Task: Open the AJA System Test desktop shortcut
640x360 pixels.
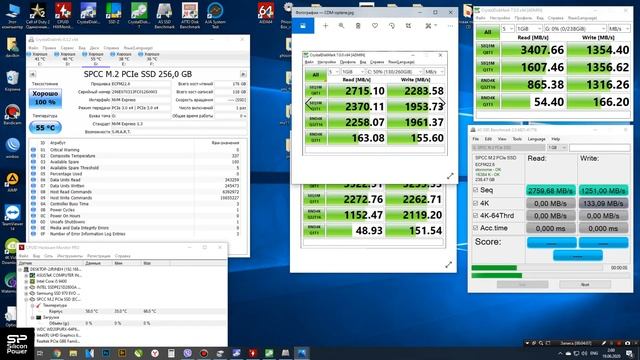Action: 215,16
